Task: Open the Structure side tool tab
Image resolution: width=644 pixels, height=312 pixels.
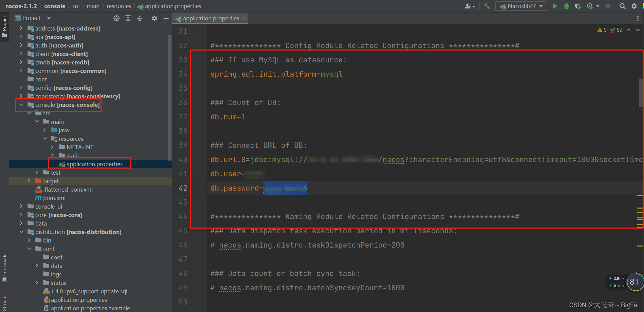Action: [4, 301]
